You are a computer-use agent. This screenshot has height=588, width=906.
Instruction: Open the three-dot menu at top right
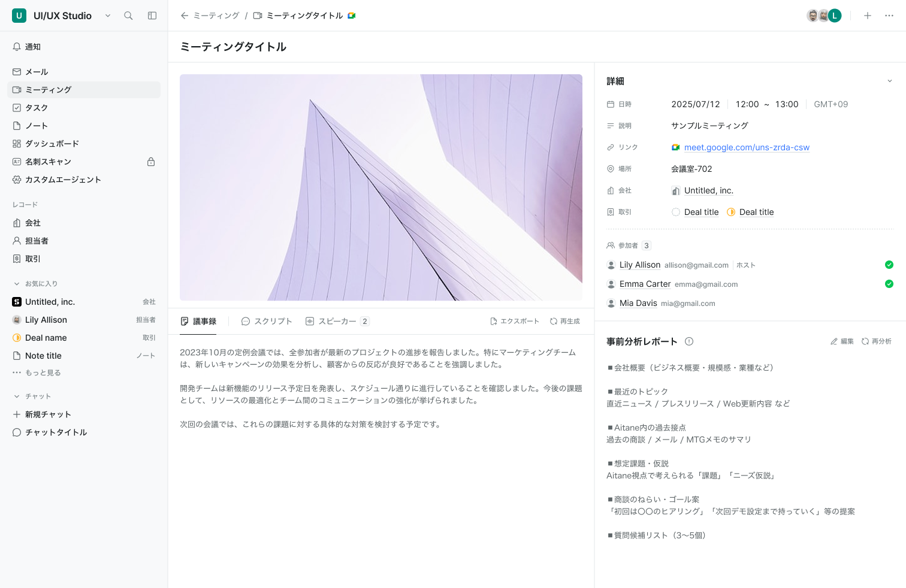tap(889, 16)
